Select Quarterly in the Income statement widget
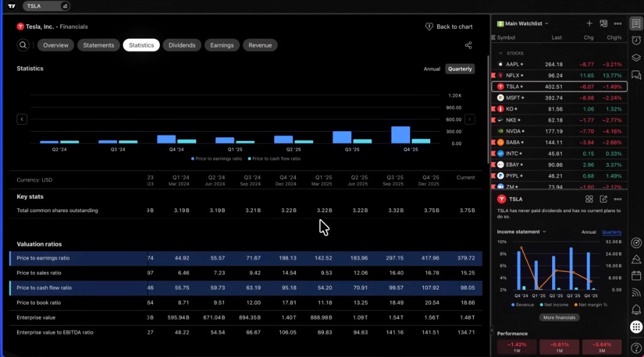 (611, 232)
